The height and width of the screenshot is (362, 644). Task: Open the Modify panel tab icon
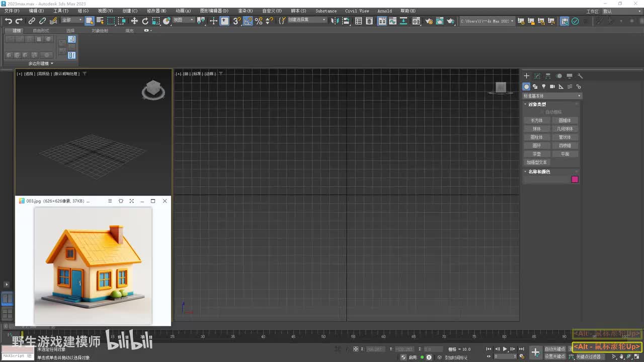537,76
